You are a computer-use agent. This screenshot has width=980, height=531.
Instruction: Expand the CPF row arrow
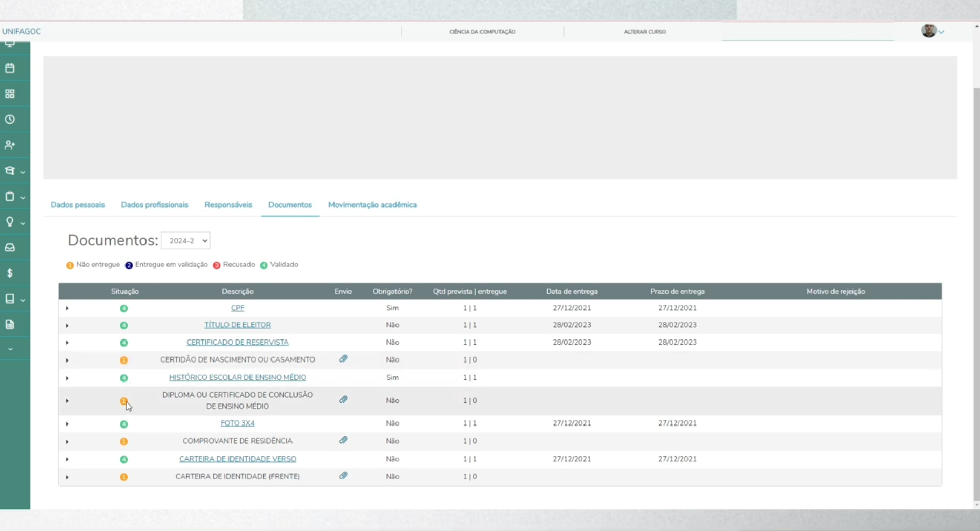67,308
